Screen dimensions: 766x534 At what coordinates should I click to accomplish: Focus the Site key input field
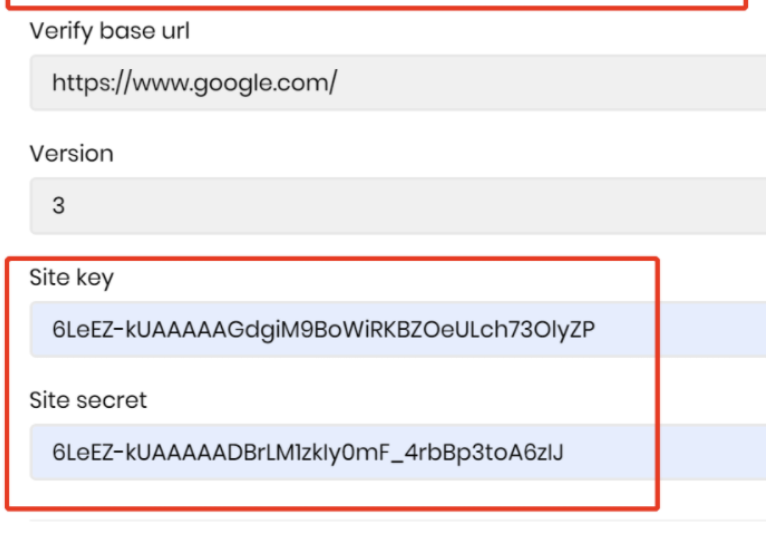[398, 329]
